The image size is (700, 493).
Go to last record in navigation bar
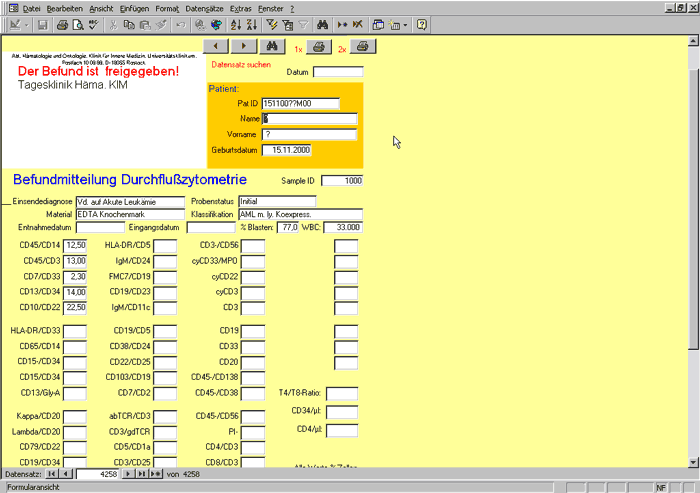[142, 474]
